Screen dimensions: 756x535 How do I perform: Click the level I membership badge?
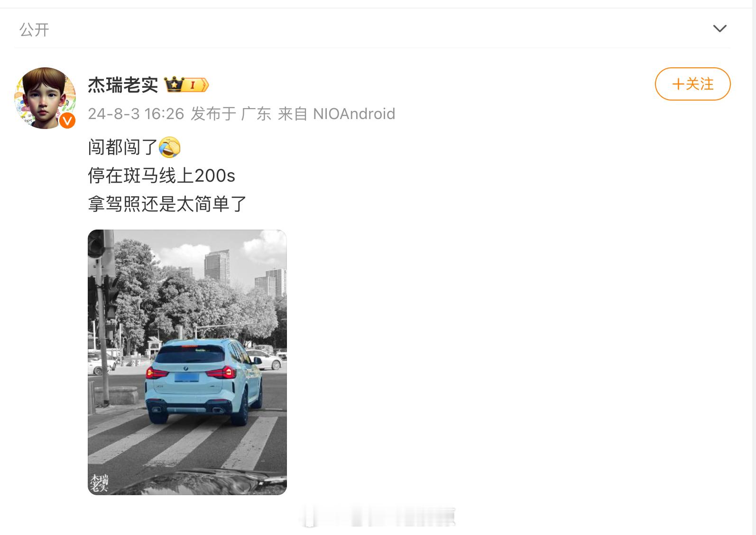tap(196, 85)
